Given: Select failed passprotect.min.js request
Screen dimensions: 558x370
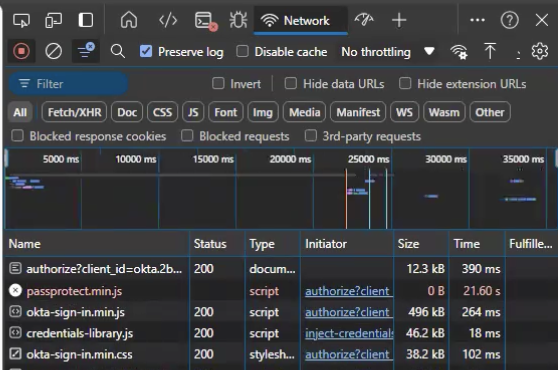Looking at the screenshot, I should (x=281, y=291).
